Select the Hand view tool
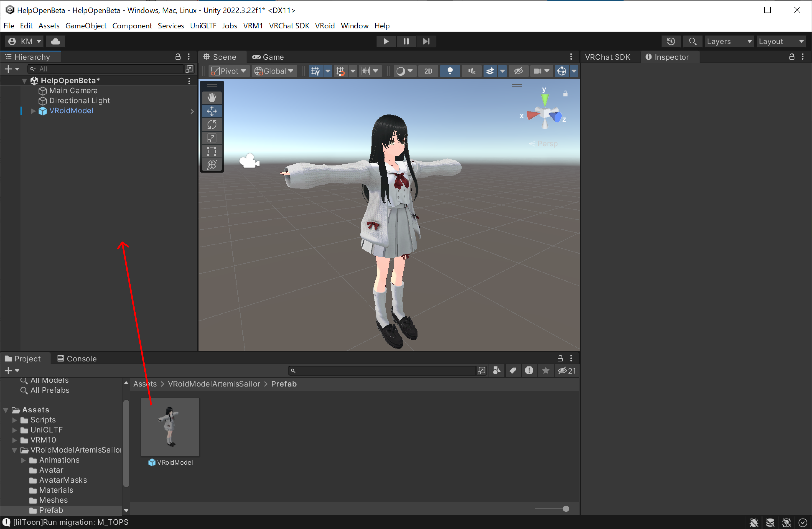This screenshot has width=812, height=529. click(211, 98)
